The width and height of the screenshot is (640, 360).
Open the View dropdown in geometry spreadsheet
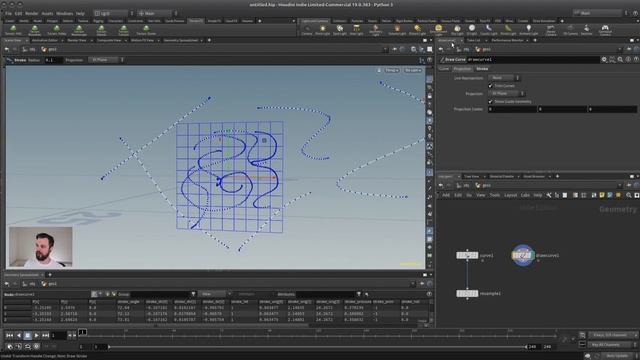tap(215, 294)
